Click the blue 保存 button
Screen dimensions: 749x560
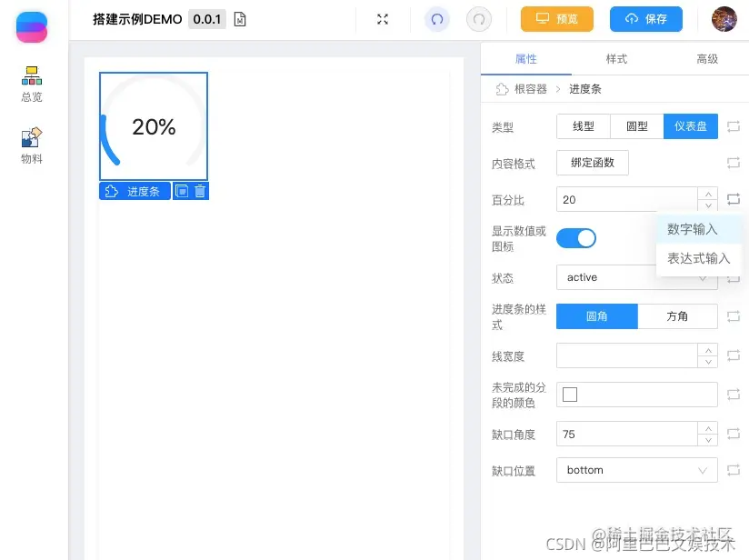(x=645, y=18)
